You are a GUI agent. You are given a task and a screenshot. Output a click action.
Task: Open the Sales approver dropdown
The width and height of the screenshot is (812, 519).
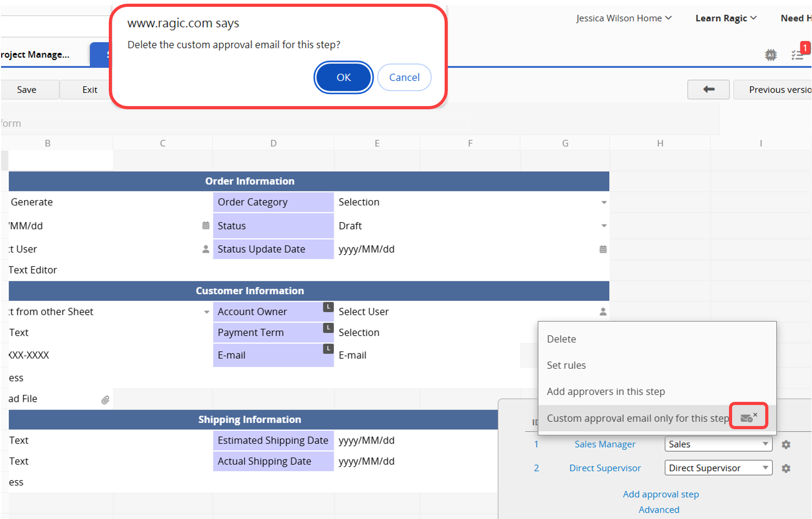[x=765, y=444]
